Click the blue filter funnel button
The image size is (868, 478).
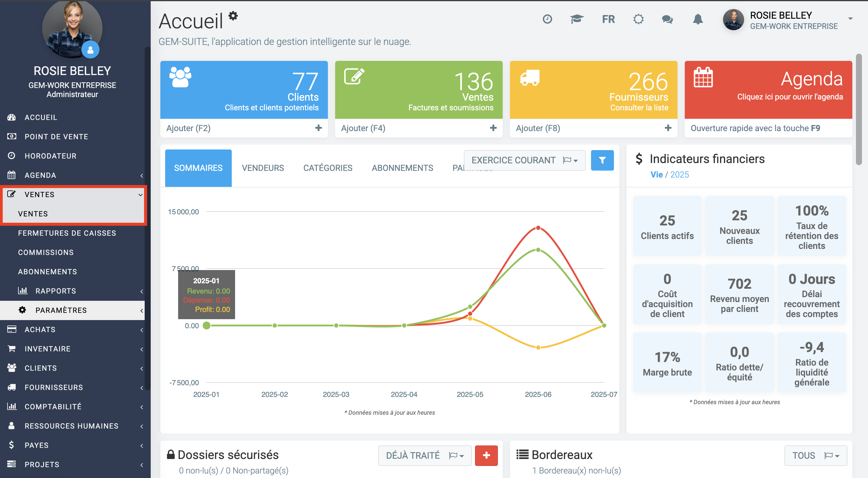602,160
